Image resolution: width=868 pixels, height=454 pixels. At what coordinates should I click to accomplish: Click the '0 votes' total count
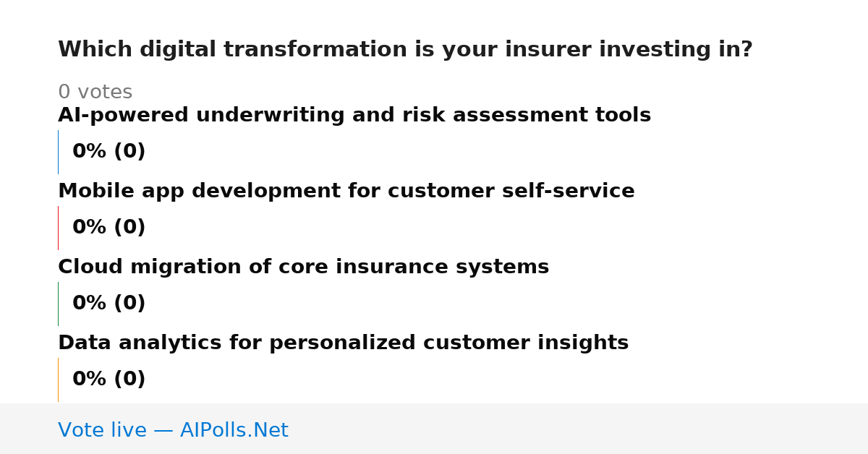95,93
